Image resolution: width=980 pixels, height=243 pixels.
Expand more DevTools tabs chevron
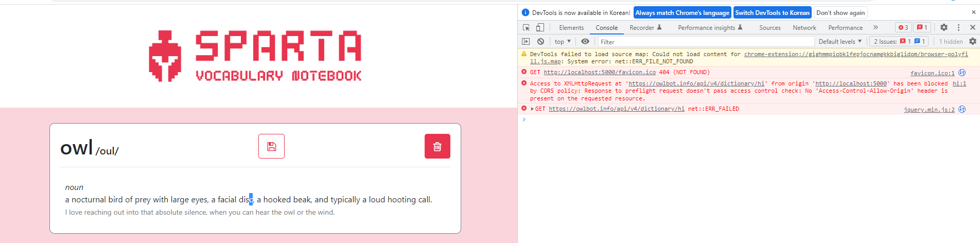tap(876, 27)
